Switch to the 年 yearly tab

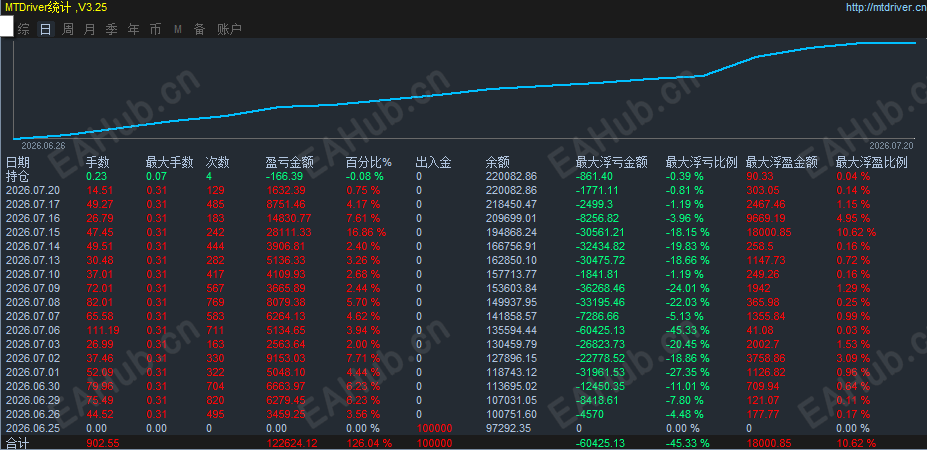134,29
